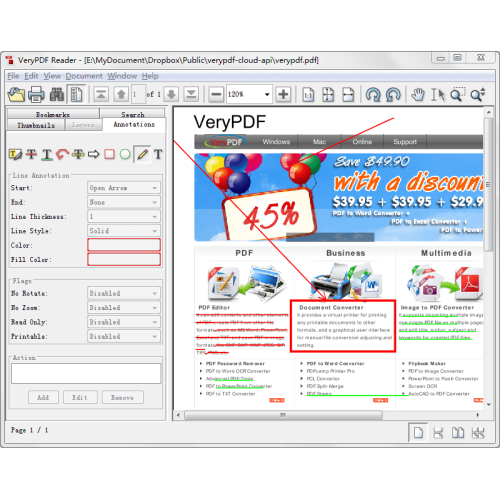Click the zoom out minus button
The image size is (500, 500).
coord(216,94)
